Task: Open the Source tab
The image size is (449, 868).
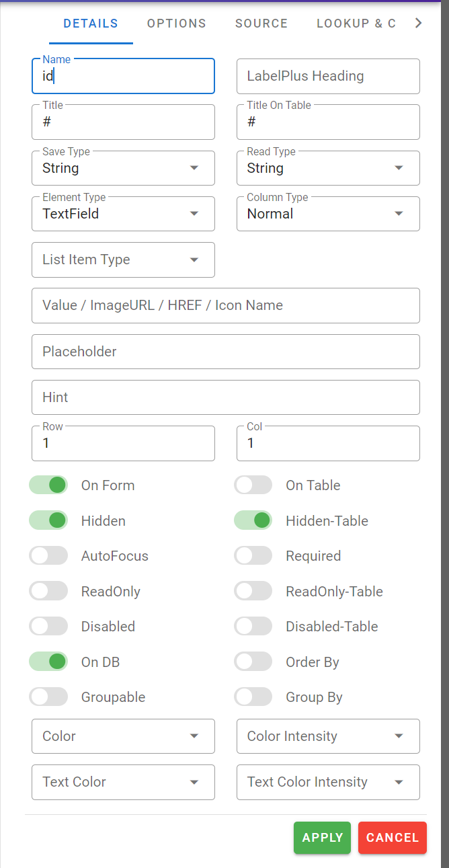Action: pyautogui.click(x=261, y=24)
